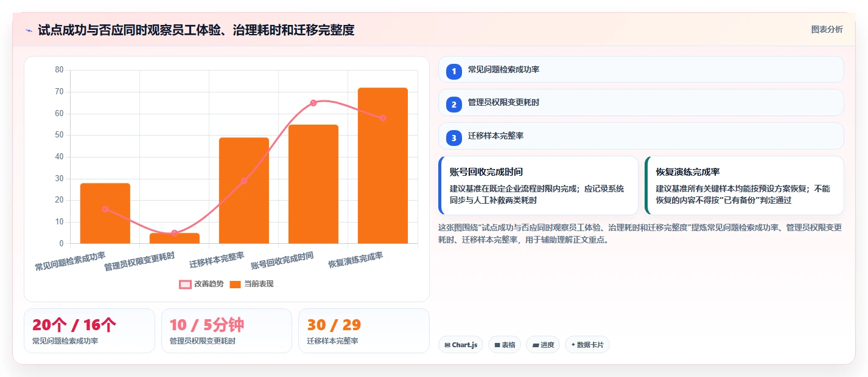Open the 账号回收完成时间 card
868x377 pixels.
point(538,185)
